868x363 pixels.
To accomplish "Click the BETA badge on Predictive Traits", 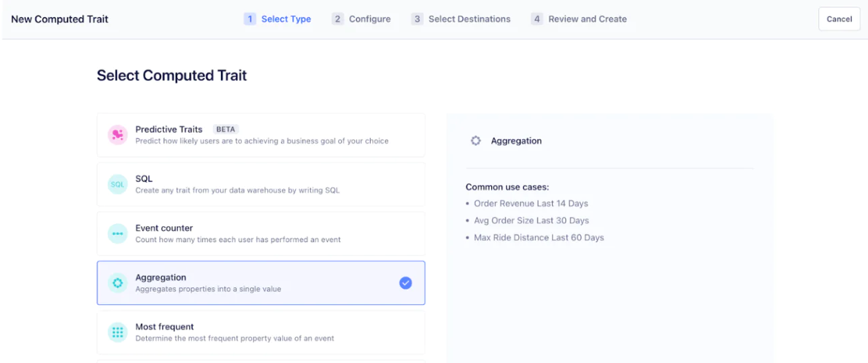I will pyautogui.click(x=226, y=129).
